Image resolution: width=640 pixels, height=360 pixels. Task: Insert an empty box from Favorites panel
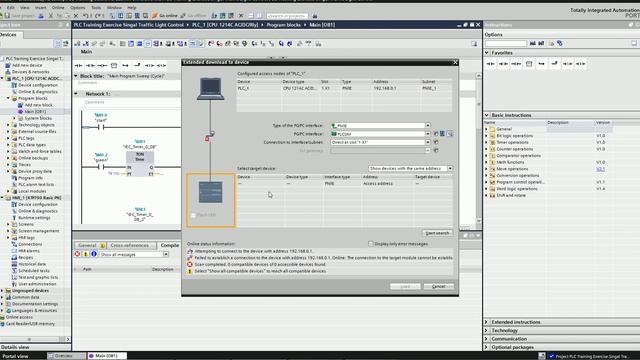point(529,64)
